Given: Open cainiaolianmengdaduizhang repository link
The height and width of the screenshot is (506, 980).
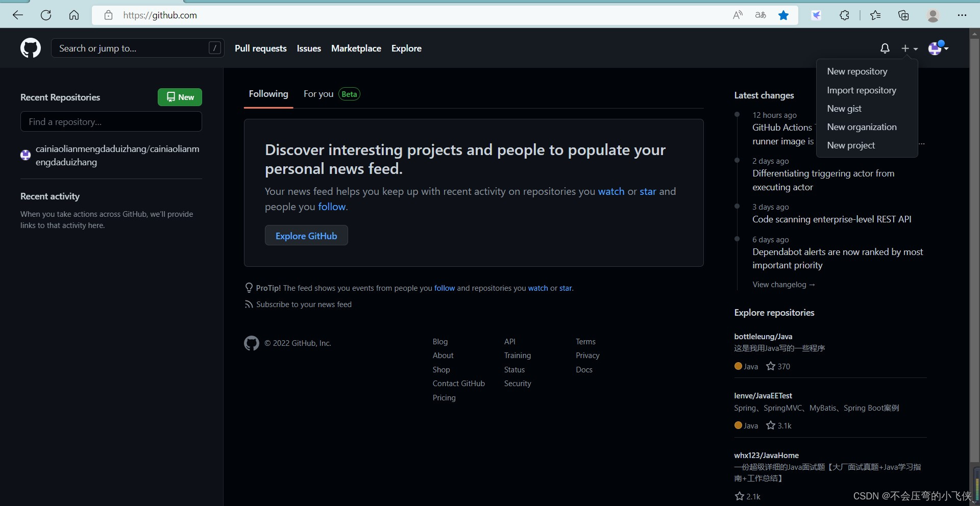Looking at the screenshot, I should click(x=117, y=156).
